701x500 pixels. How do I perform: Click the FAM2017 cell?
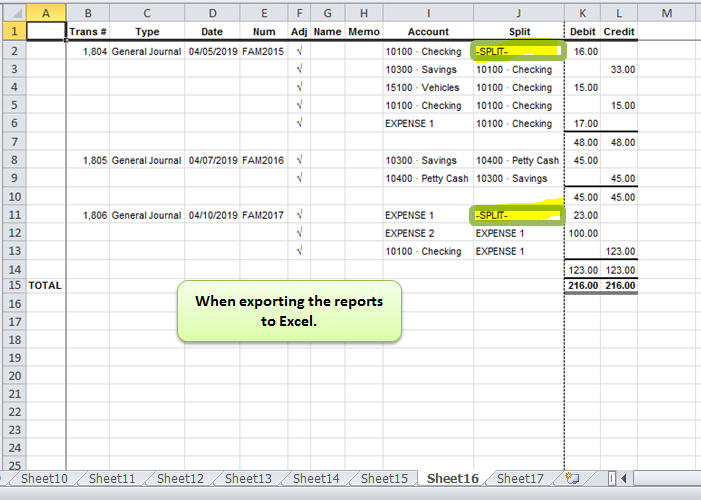(x=264, y=215)
